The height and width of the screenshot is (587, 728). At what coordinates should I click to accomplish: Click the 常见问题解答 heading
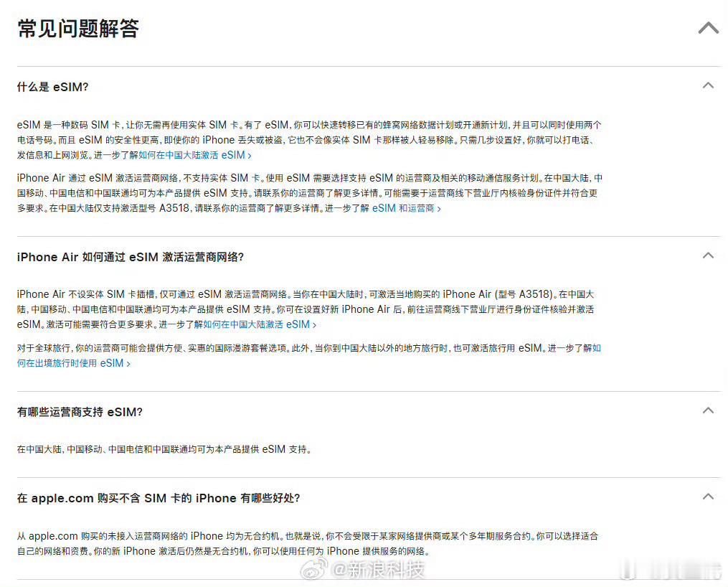(x=78, y=28)
